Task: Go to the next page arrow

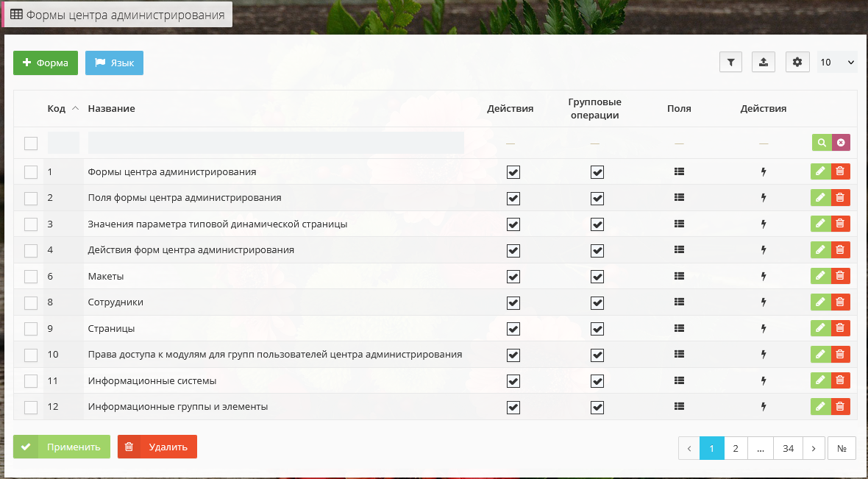Action: tap(814, 448)
